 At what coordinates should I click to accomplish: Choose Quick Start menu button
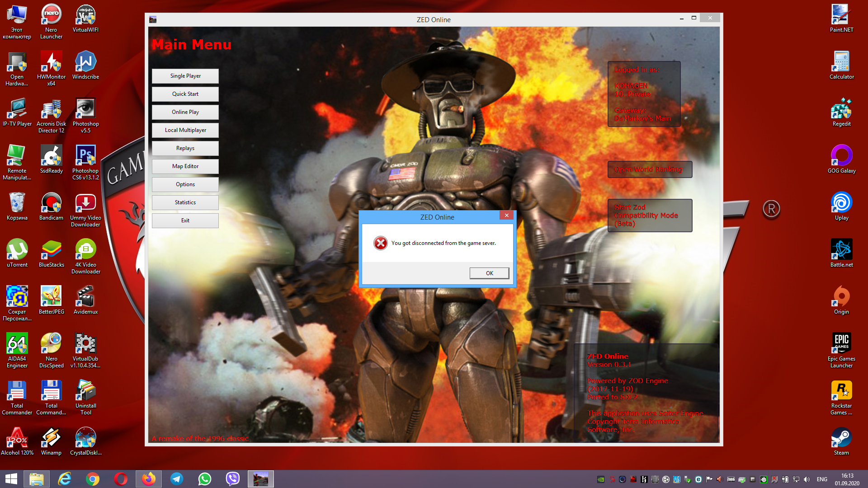pos(185,94)
